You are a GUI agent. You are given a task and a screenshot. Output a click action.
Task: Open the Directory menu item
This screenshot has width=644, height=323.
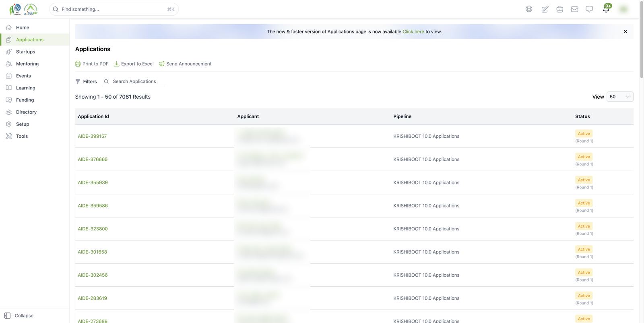[26, 112]
